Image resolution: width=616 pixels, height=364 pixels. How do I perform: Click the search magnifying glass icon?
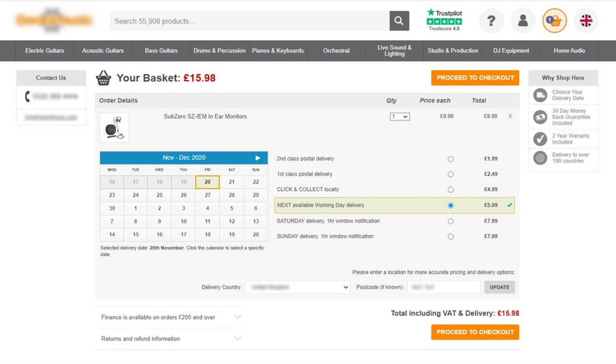point(398,20)
